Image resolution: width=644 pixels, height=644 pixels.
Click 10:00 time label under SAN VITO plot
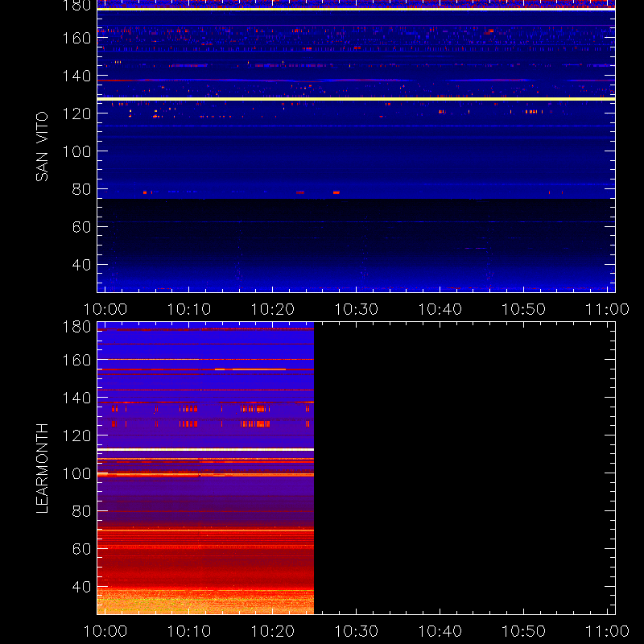(x=105, y=309)
